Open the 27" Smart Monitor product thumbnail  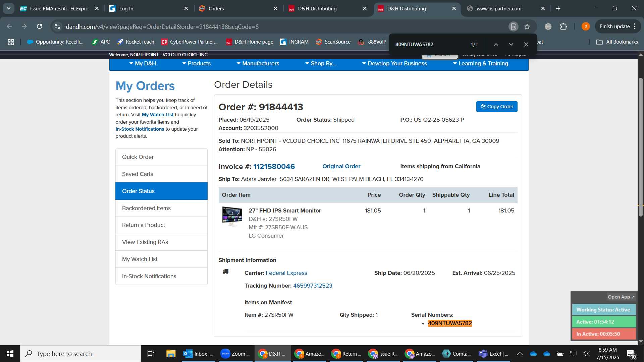click(232, 216)
